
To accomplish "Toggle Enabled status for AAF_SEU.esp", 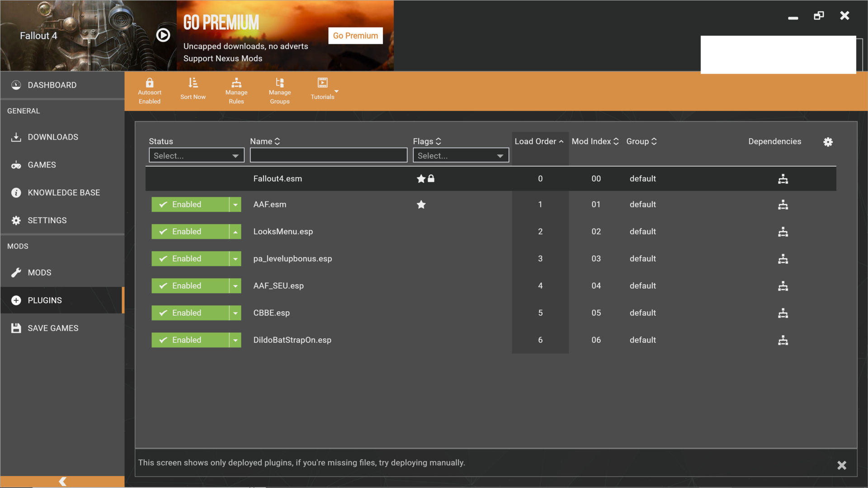I will (x=190, y=286).
